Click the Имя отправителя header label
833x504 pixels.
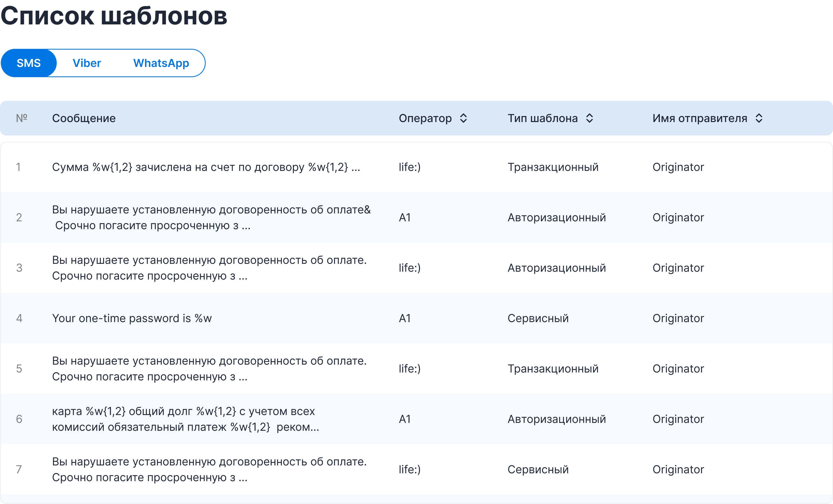click(700, 118)
